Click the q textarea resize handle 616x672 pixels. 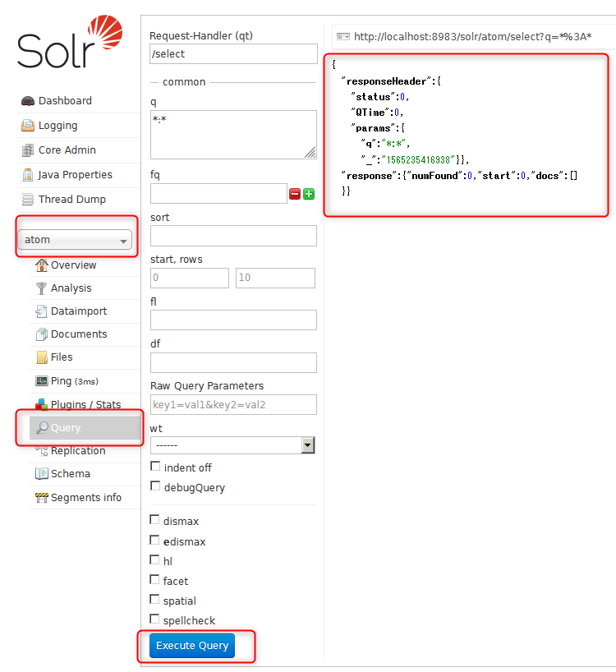point(310,153)
